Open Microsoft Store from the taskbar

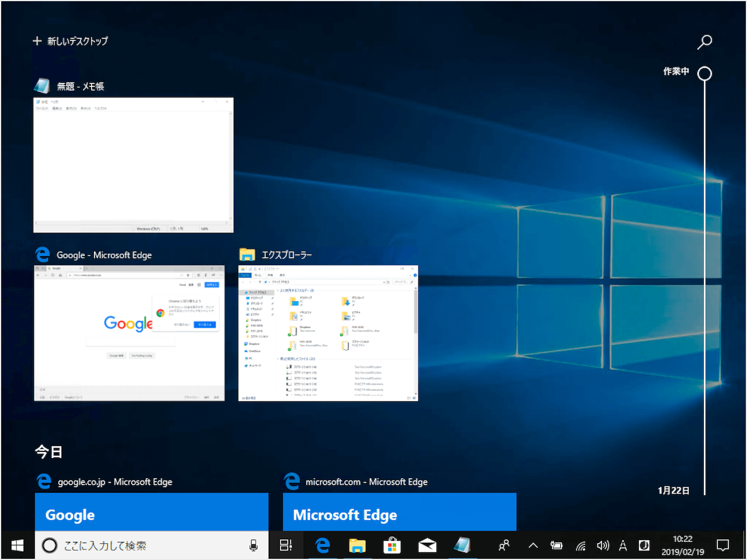coord(392,545)
